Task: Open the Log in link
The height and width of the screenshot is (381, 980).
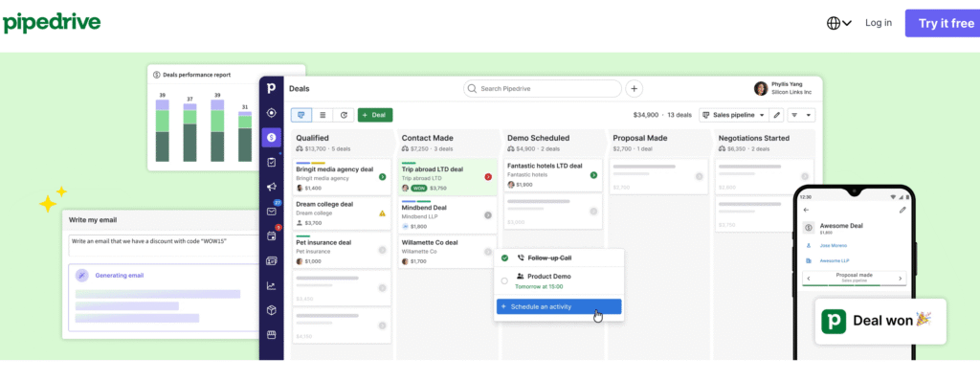Action: pyautogui.click(x=879, y=23)
